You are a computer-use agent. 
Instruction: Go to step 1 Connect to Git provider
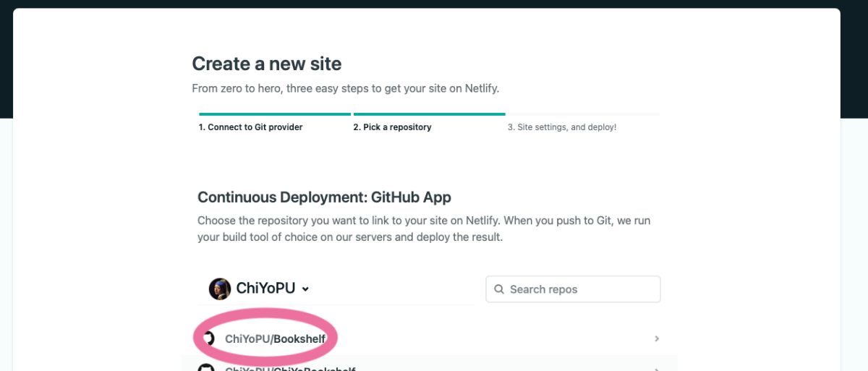250,127
